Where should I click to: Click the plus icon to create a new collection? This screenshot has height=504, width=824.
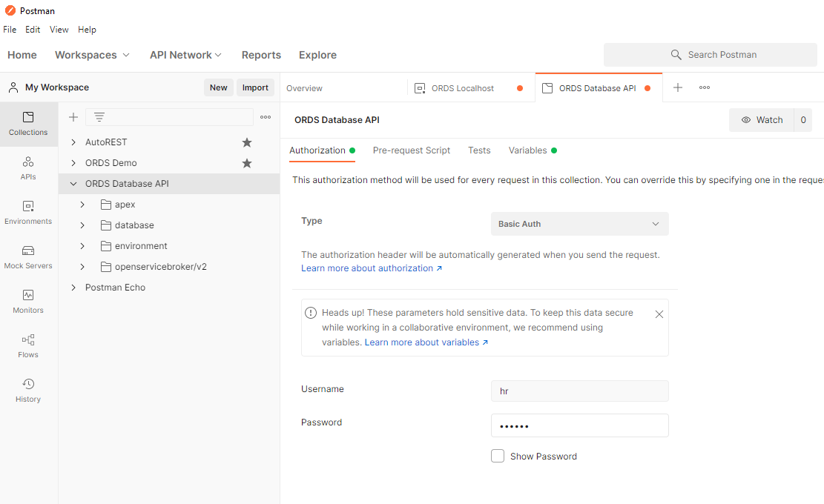73,117
